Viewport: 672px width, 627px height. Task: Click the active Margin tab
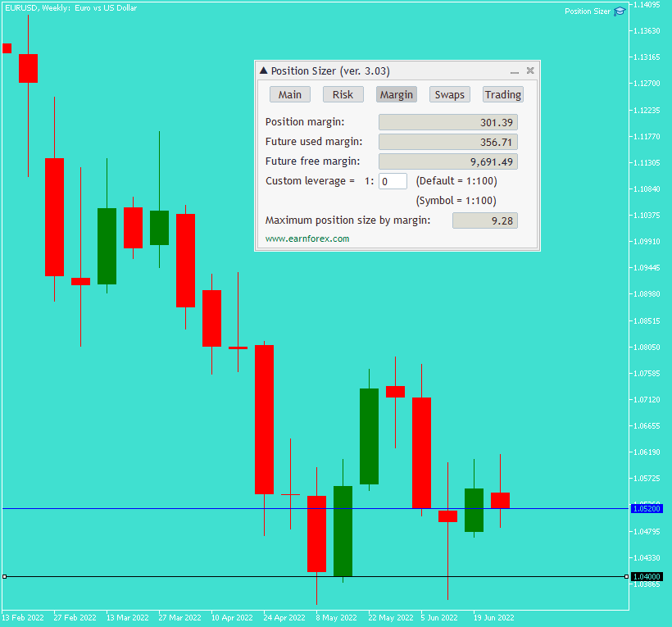pos(396,94)
